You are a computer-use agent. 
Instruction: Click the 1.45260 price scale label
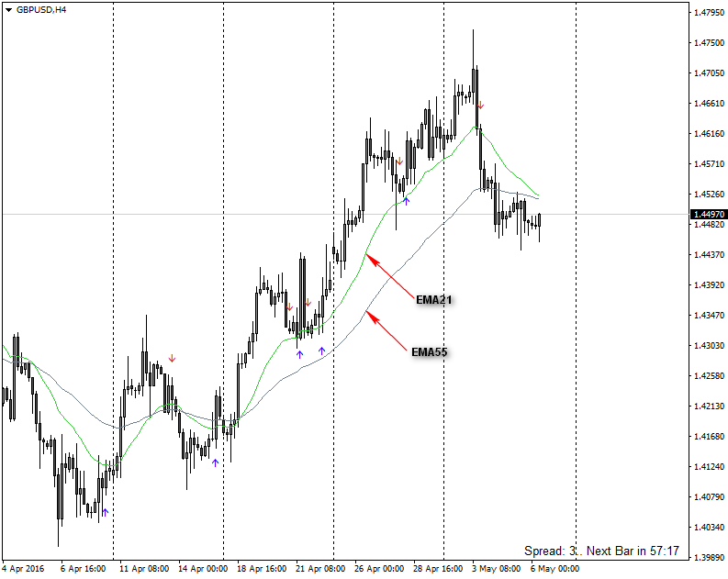pos(709,194)
